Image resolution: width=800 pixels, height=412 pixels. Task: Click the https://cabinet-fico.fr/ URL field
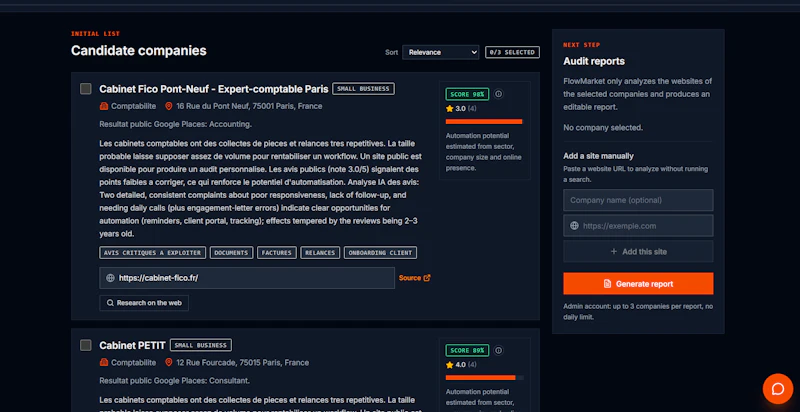tap(247, 278)
